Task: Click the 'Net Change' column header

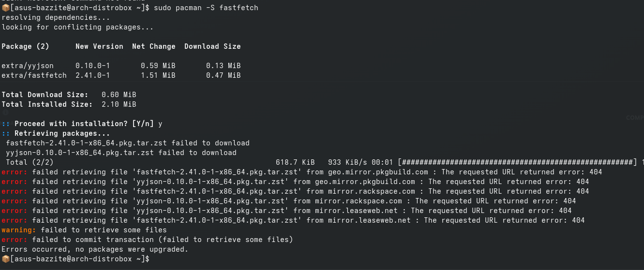Action: (x=154, y=47)
